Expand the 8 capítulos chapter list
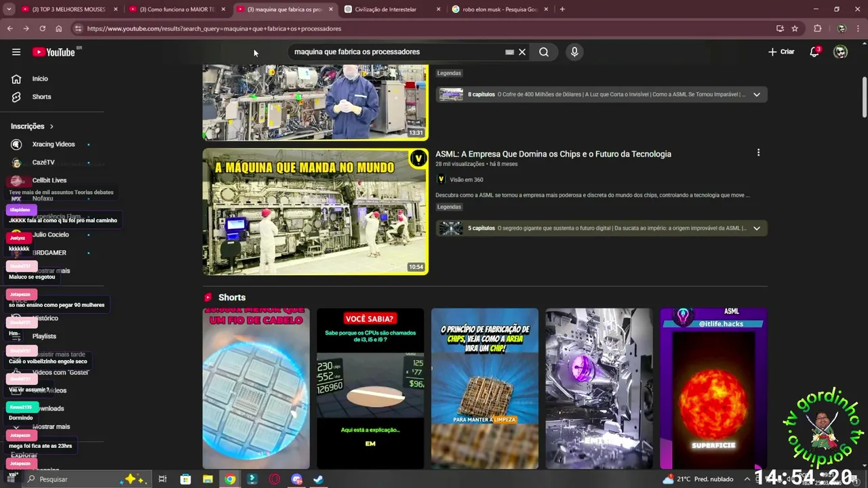This screenshot has height=488, width=868. 757,95
